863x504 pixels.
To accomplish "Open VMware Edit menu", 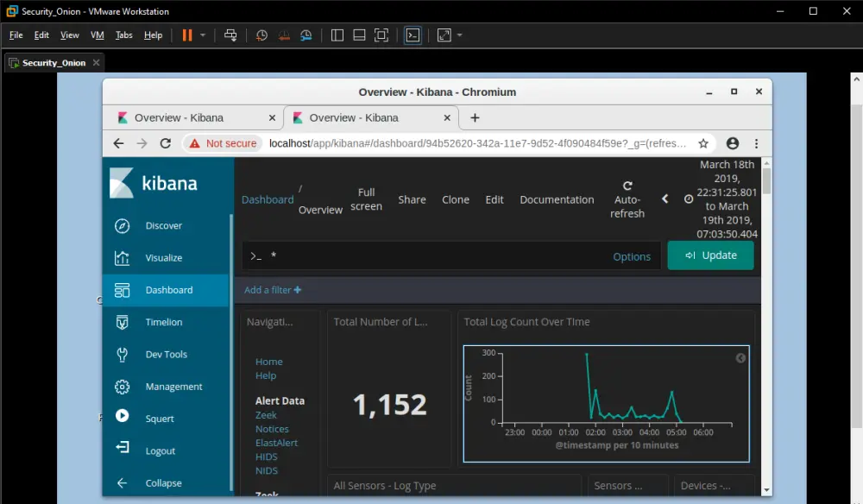I will pos(41,35).
